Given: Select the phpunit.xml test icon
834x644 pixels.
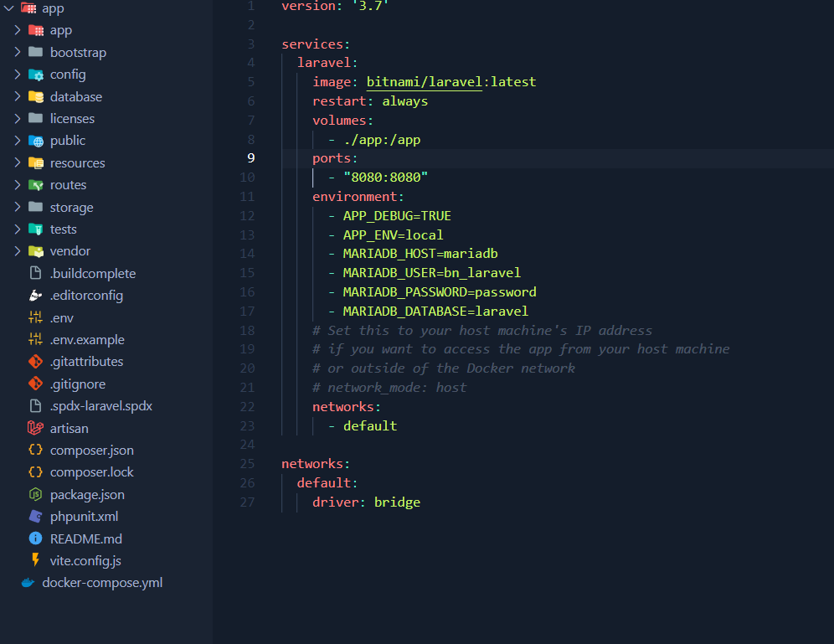Looking at the screenshot, I should [x=37, y=516].
